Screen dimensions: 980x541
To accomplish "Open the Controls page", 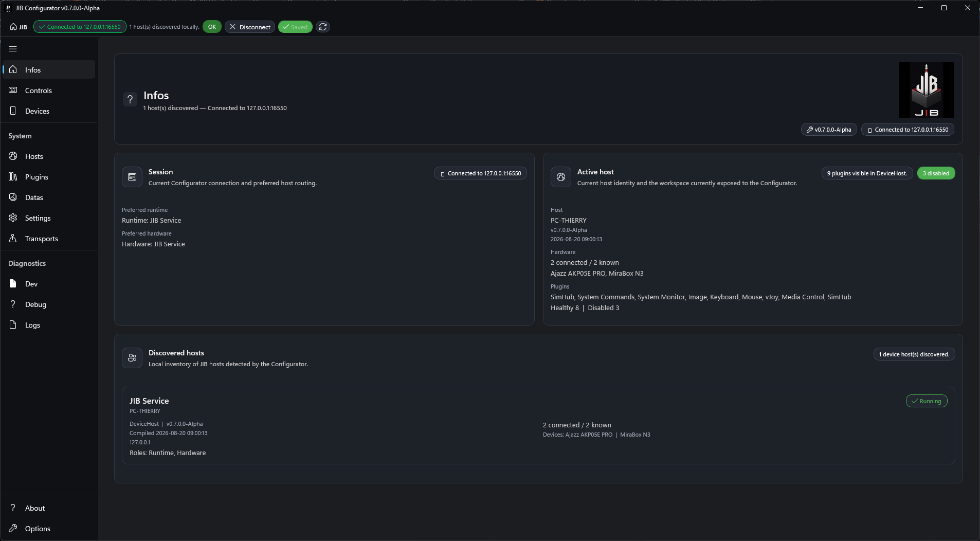I will pos(49,91).
